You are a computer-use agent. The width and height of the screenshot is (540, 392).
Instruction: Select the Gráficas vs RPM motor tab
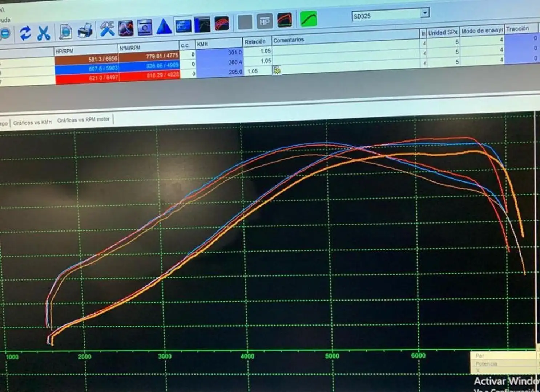(83, 119)
